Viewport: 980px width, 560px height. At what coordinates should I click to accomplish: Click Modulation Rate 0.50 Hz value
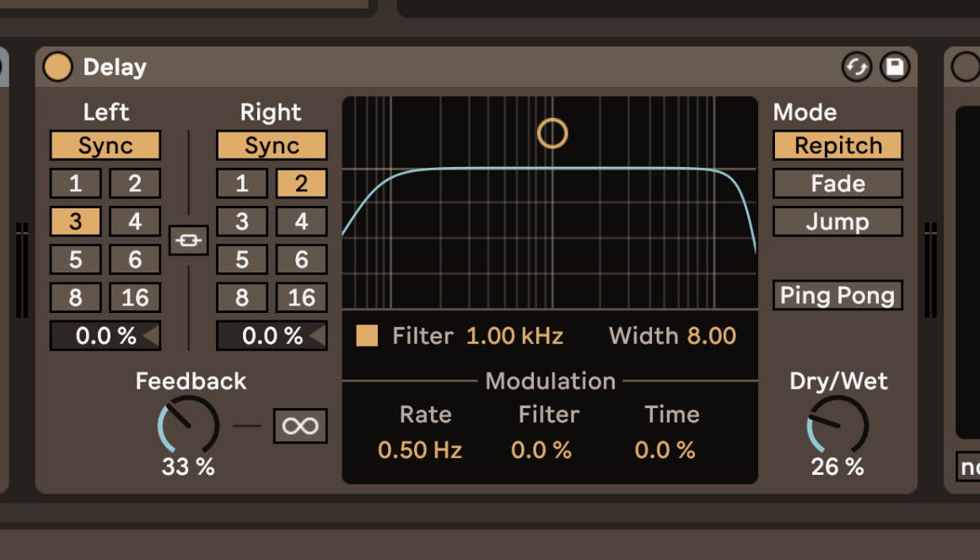[420, 450]
